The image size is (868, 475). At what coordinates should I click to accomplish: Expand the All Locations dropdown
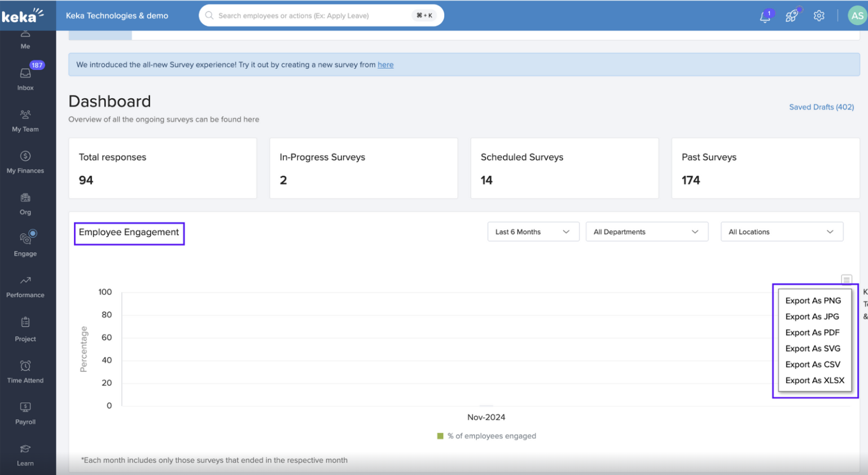pos(781,232)
